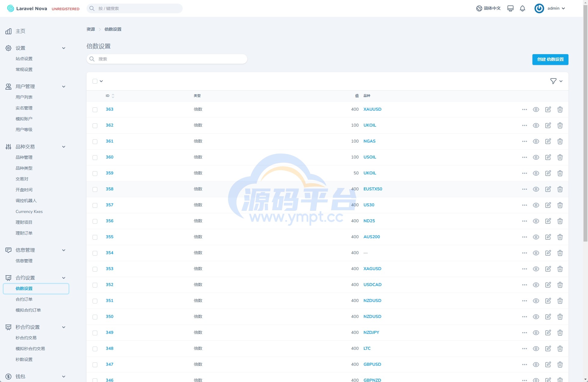Edit row 353 XAGUSD entry
588x382 pixels.
(x=548, y=269)
